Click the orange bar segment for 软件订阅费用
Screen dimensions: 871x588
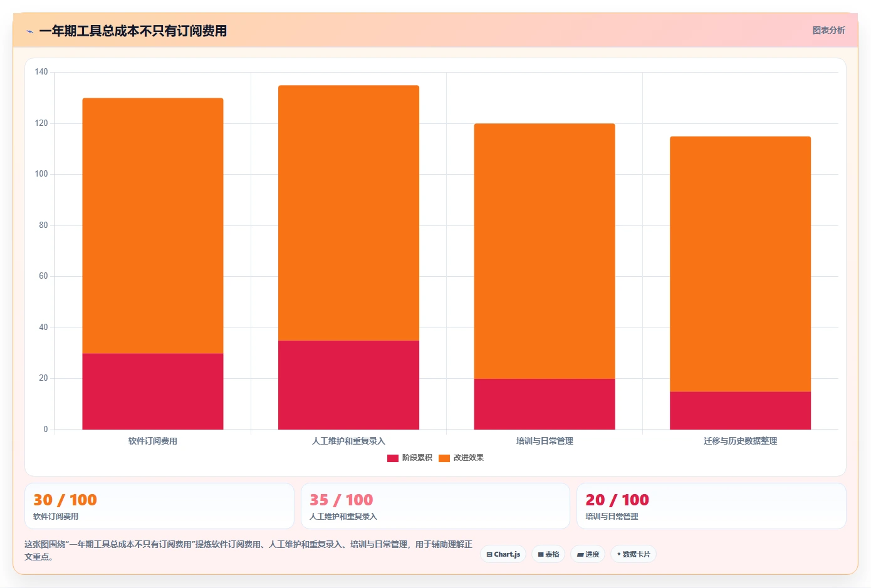coord(153,226)
